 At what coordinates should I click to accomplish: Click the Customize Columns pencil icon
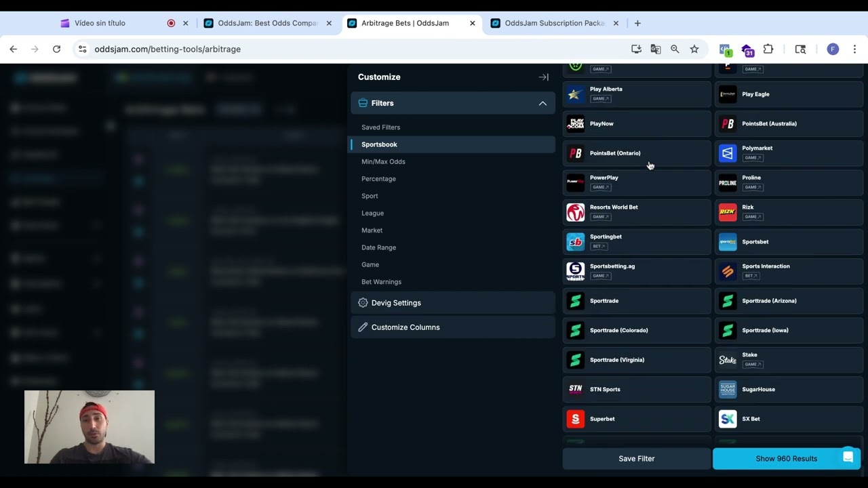pyautogui.click(x=363, y=327)
